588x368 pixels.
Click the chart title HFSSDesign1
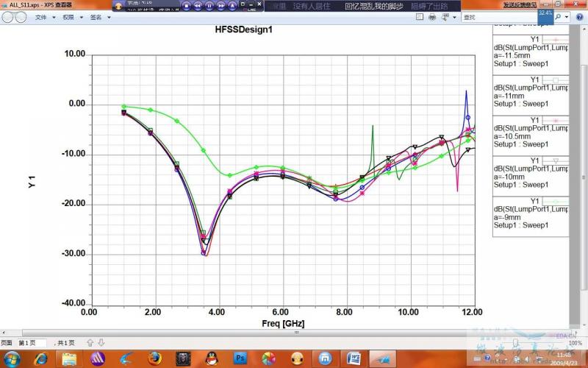[x=244, y=29]
